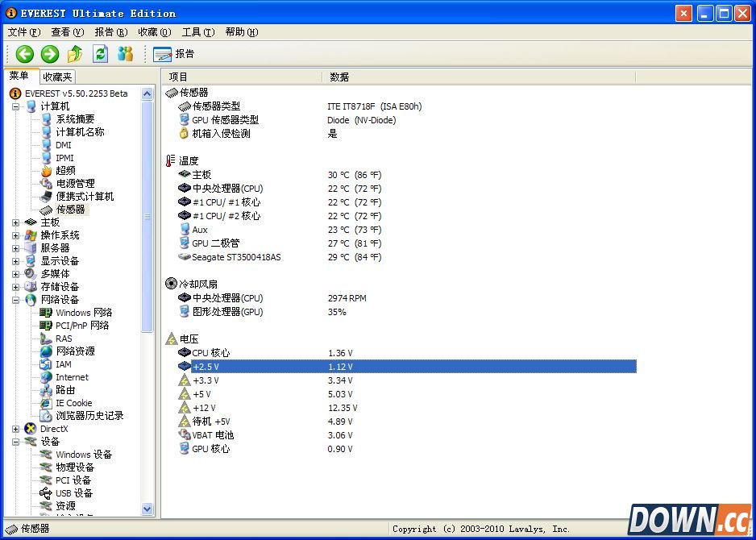Click the 数据 column header
The image size is (756, 540).
click(339, 77)
